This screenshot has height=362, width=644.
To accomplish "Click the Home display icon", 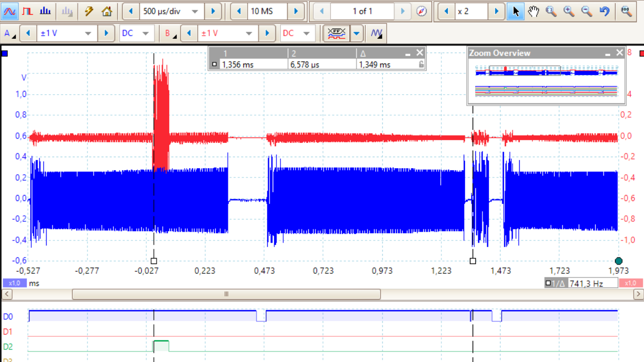I will 107,11.
